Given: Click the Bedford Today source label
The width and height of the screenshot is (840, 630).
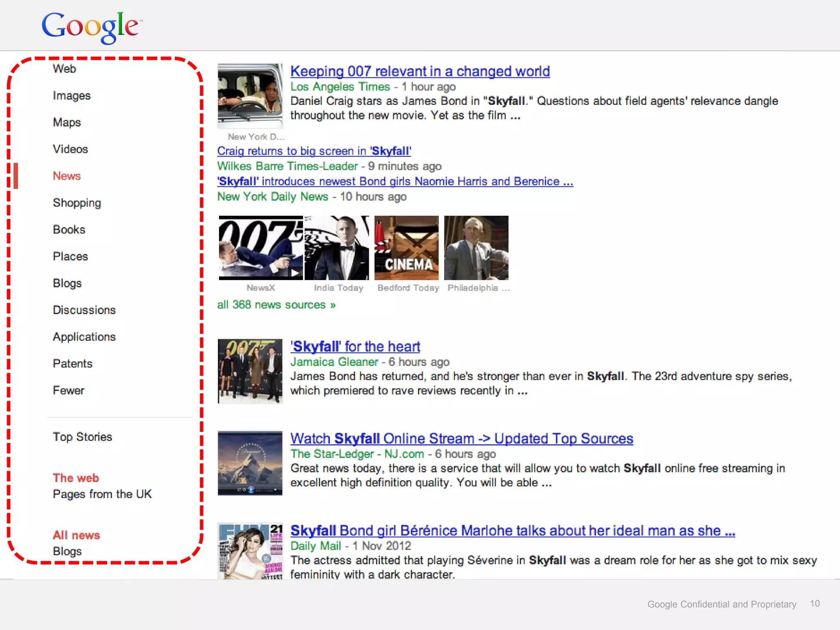Looking at the screenshot, I should tap(408, 288).
